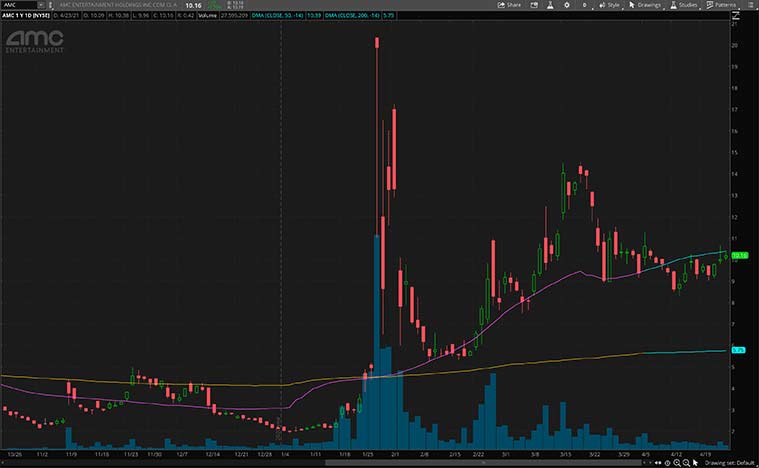759x468 pixels.
Task: Click the Volume study label
Action: point(208,16)
